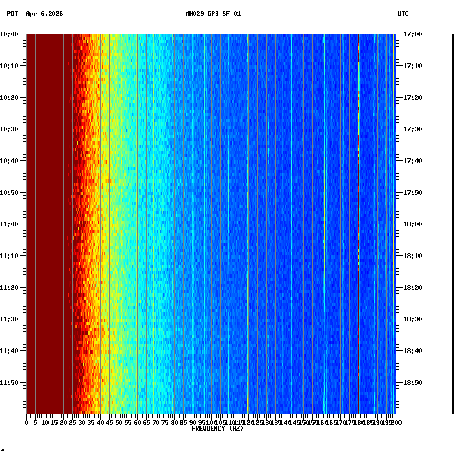Click the 100 Hz frequency tick label

pyautogui.click(x=211, y=423)
